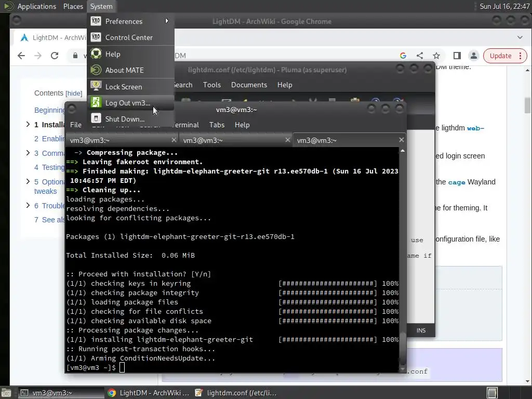Click the MATE logo in top panel
532x399 pixels.
click(x=9, y=6)
